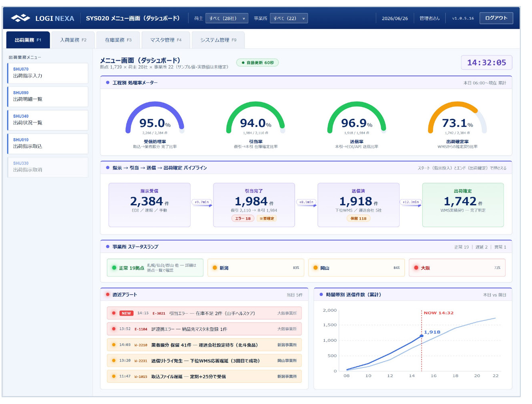Click the +12.3min pipeline arrow label

pyautogui.click(x=411, y=202)
